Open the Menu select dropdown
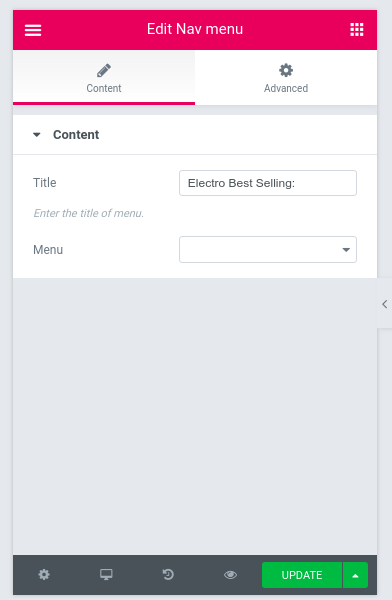The image size is (392, 600). 268,249
